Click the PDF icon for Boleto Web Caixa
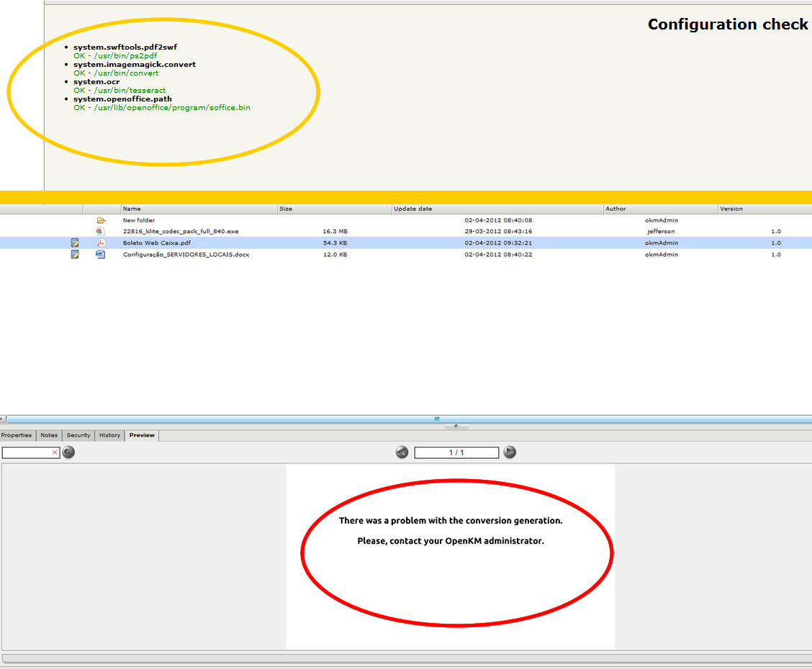 point(101,243)
